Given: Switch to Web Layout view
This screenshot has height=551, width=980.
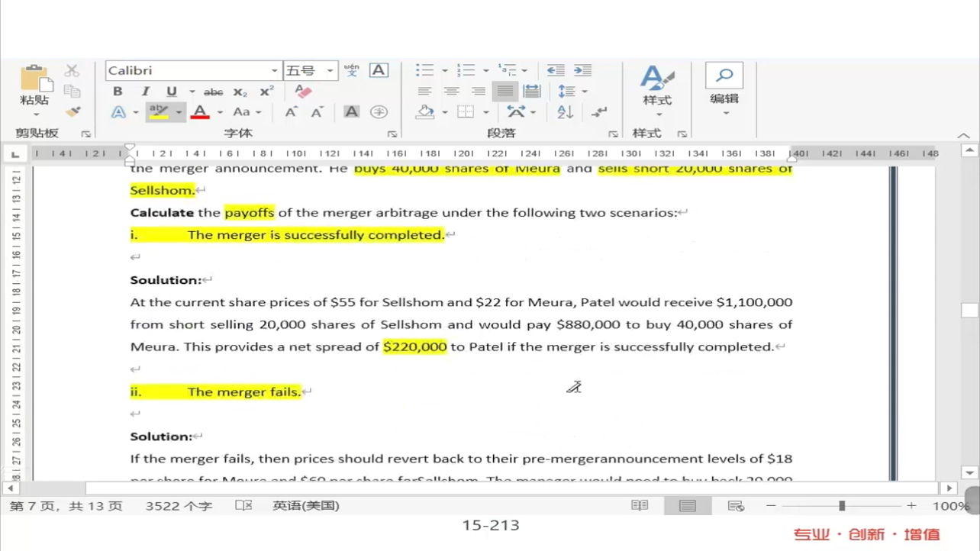Looking at the screenshot, I should click(736, 505).
